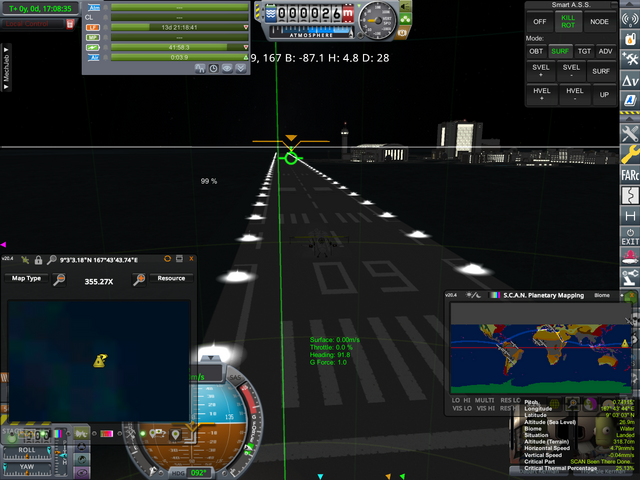Open the red alarm siren toolbar icon
The width and height of the screenshot is (640, 480).
(x=630, y=257)
